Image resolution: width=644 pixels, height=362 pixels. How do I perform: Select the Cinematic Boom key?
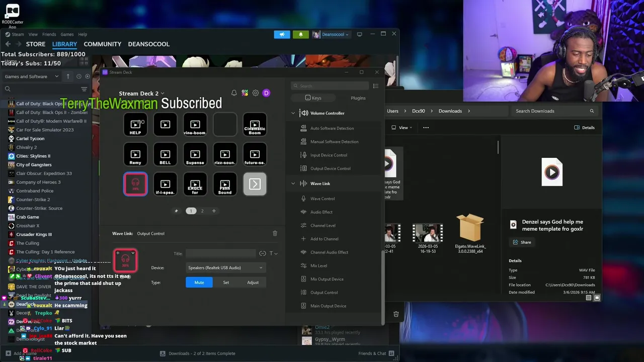(x=255, y=125)
